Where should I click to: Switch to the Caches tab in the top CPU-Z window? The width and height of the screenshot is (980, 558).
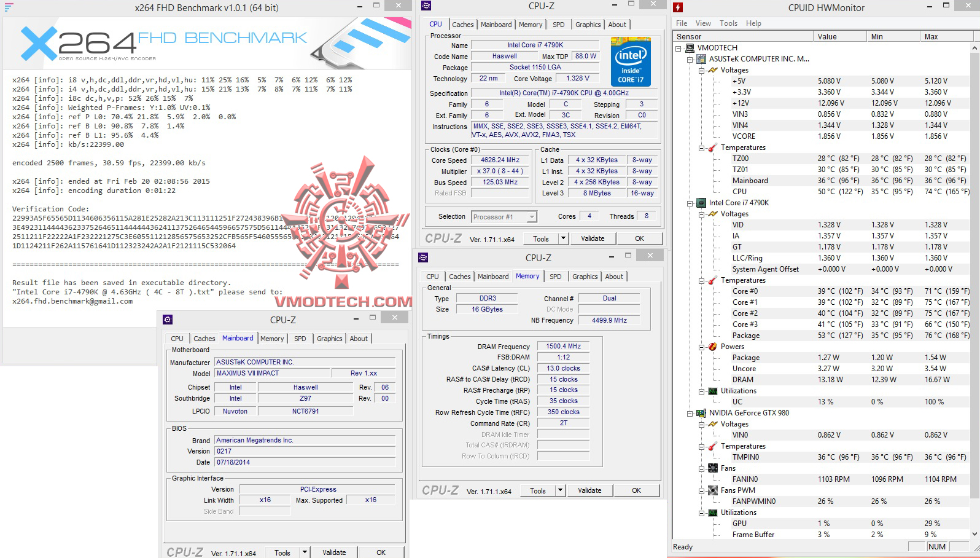coord(462,25)
